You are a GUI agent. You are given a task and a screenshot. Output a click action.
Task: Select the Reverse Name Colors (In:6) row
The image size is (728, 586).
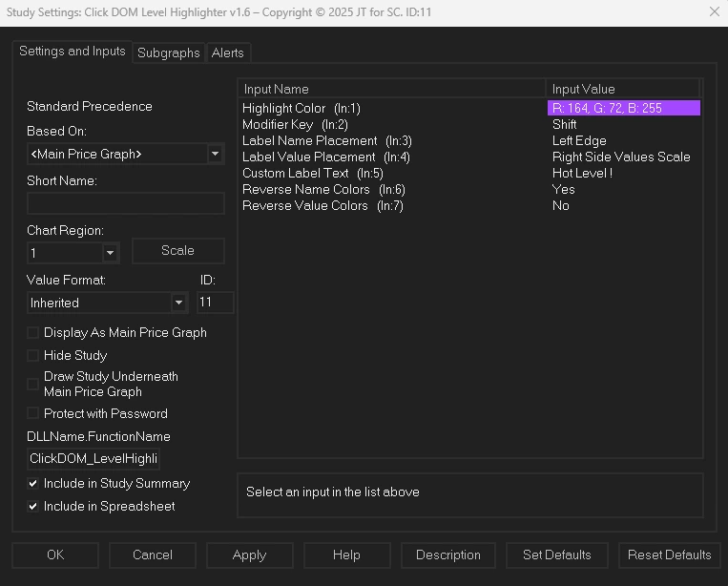point(470,190)
